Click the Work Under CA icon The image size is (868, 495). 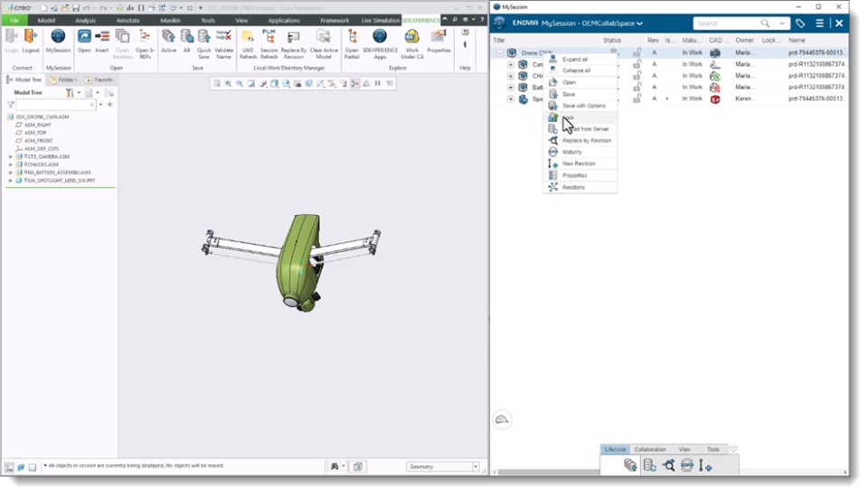412,37
